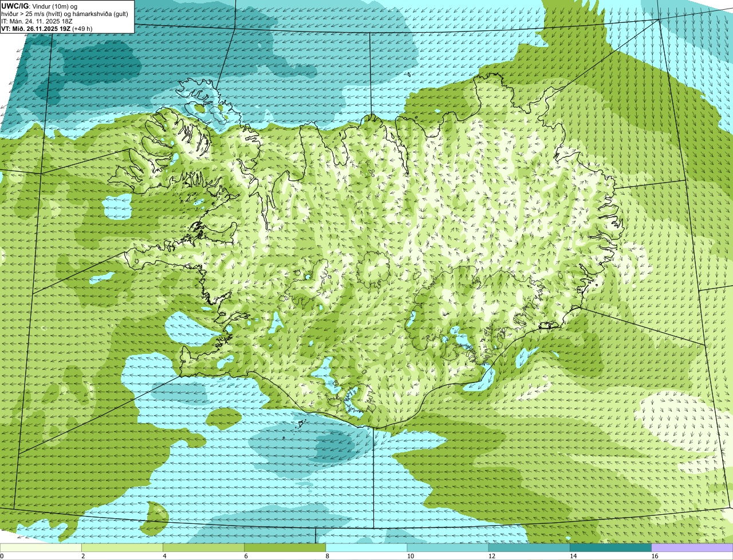Click the legend label "14"
The width and height of the screenshot is (733, 560).
point(573,556)
